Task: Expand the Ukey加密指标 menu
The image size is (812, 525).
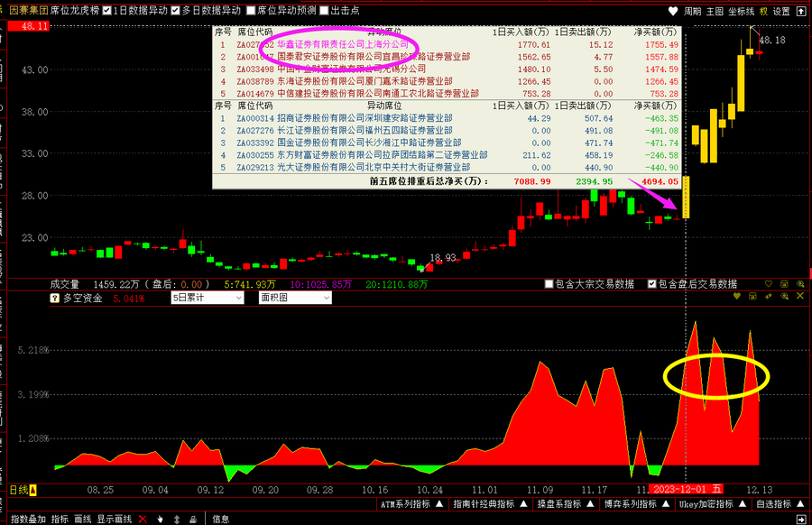Action: [713, 503]
